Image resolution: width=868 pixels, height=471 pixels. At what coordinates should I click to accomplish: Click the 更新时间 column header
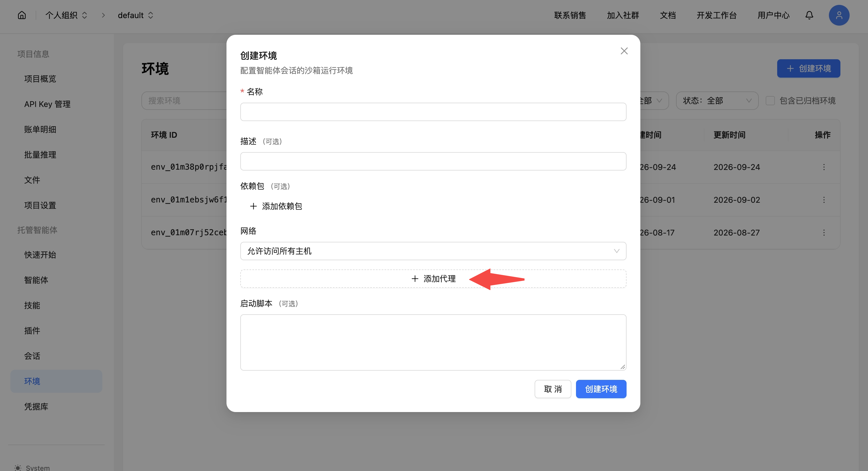tap(729, 135)
